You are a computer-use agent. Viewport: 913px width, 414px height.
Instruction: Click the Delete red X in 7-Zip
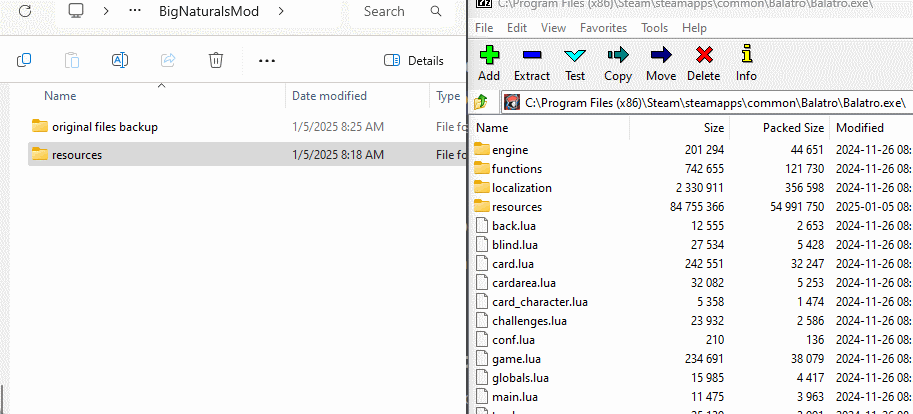click(705, 55)
